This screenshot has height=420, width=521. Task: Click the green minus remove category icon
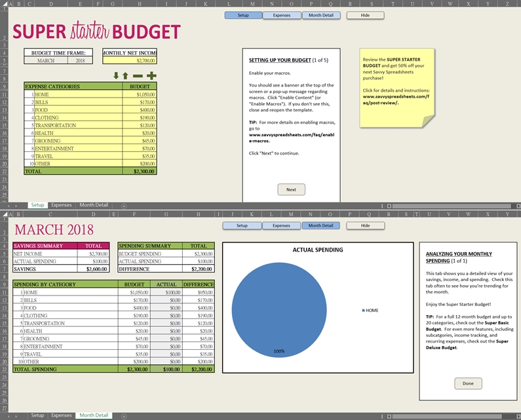(x=138, y=76)
